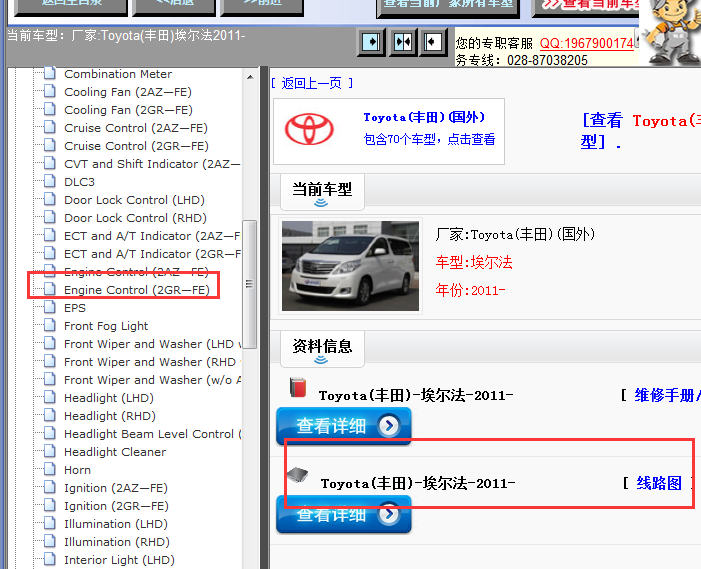This screenshot has height=569, width=701.
Task: Click the 车型:埃尔法 red text
Action: (474, 262)
